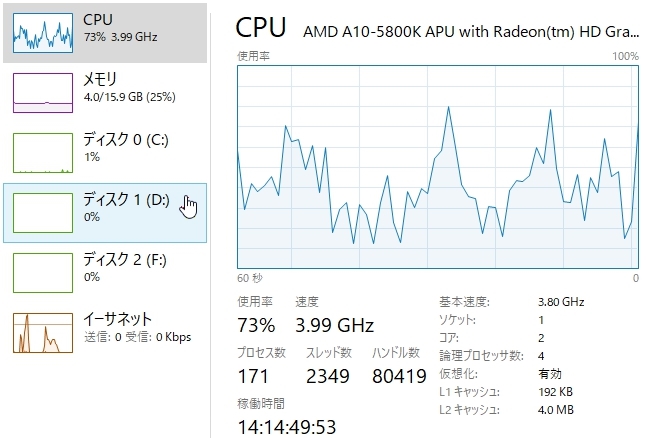Click the イーサネット network thumbnail graph
647x438 pixels.
click(x=41, y=332)
